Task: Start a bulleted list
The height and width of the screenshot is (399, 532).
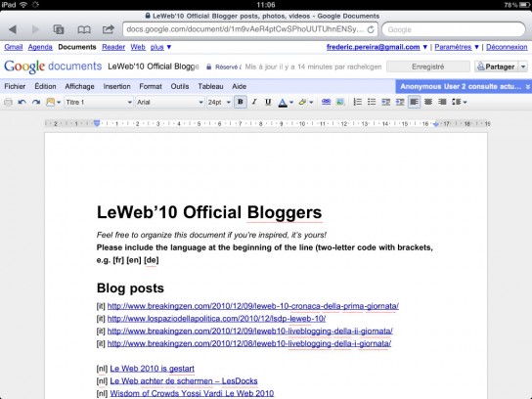Action: tap(372, 102)
